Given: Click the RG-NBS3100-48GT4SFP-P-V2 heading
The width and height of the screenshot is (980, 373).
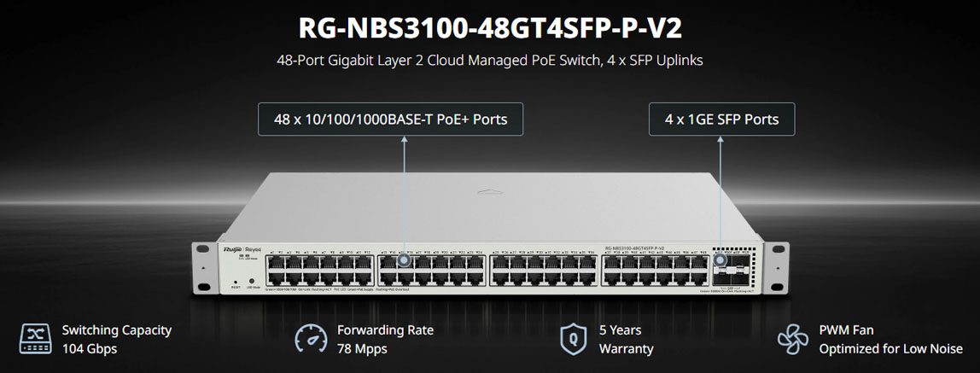Looking at the screenshot, I should pos(490,28).
